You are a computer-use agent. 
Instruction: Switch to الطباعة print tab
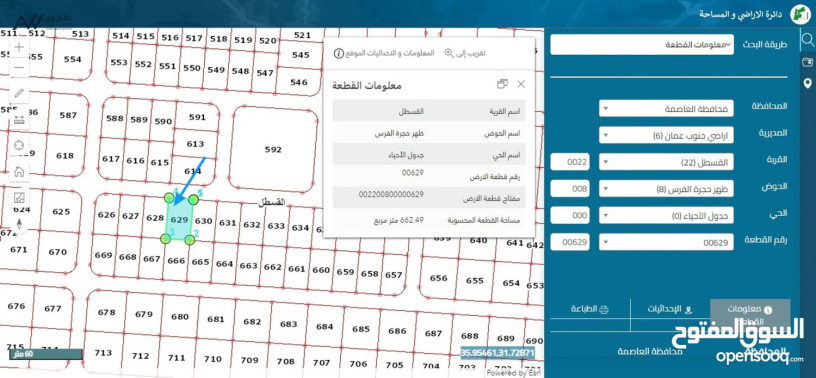click(x=590, y=309)
